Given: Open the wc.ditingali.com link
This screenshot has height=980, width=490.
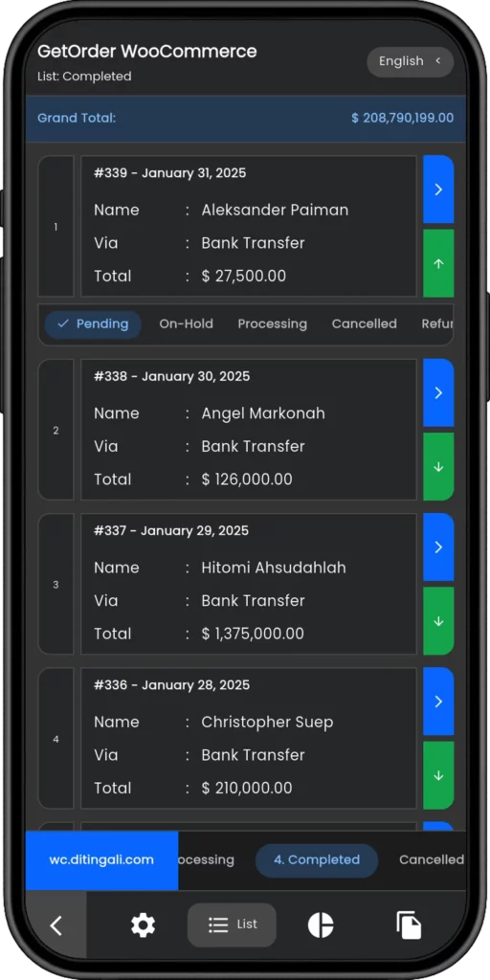Looking at the screenshot, I should tap(101, 860).
